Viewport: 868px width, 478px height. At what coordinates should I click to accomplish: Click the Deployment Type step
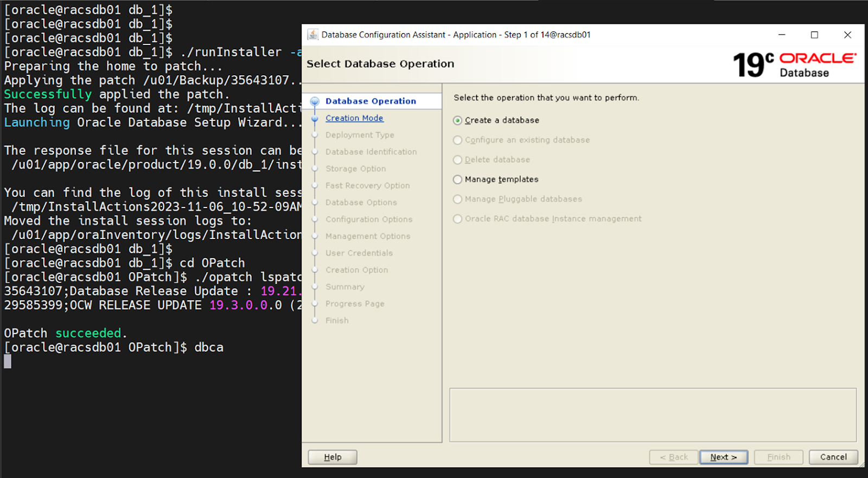click(x=360, y=135)
